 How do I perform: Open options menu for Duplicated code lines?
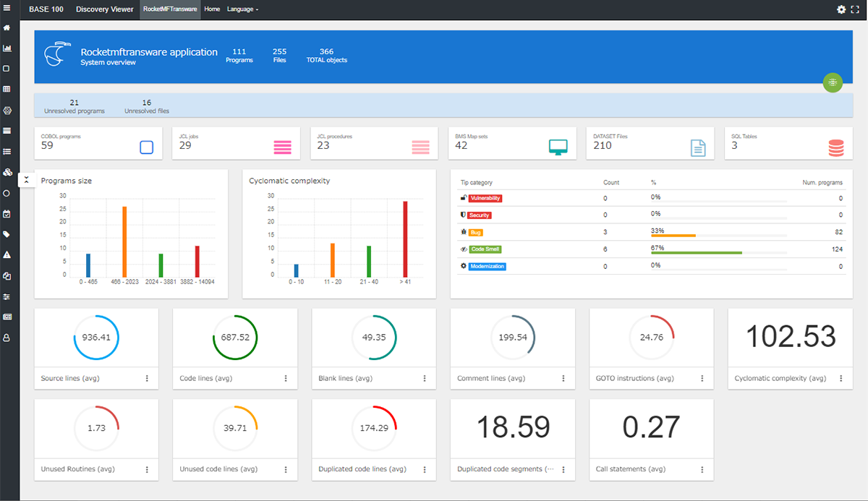point(425,469)
